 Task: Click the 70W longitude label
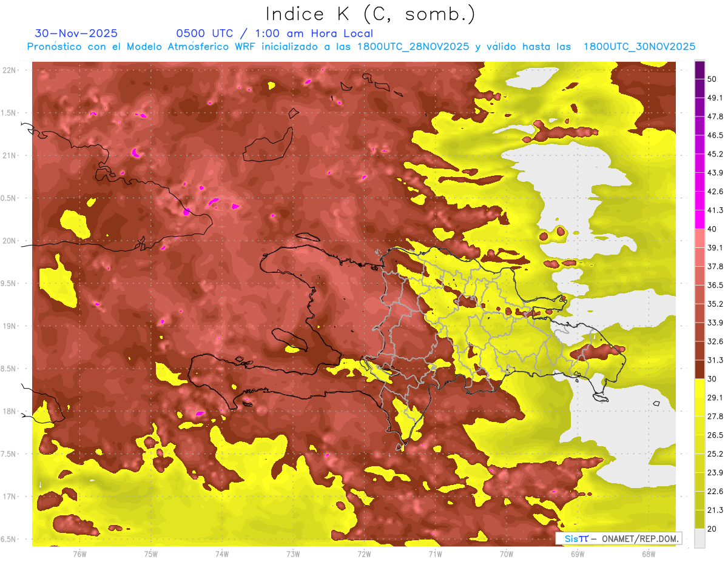tap(507, 554)
